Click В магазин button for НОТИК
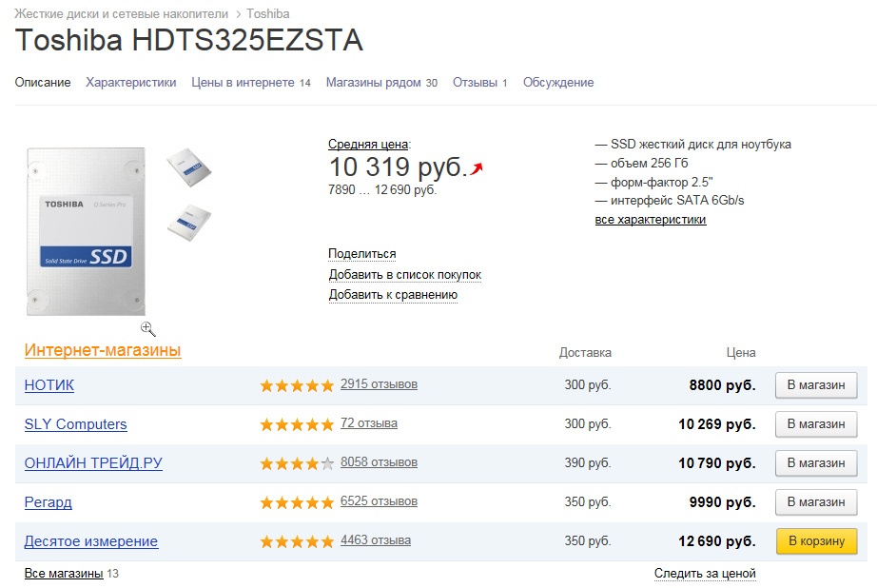 pyautogui.click(x=816, y=385)
